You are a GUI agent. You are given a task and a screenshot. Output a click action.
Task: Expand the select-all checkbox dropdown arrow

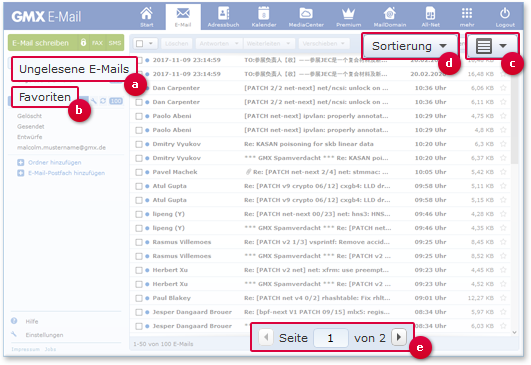tap(151, 43)
